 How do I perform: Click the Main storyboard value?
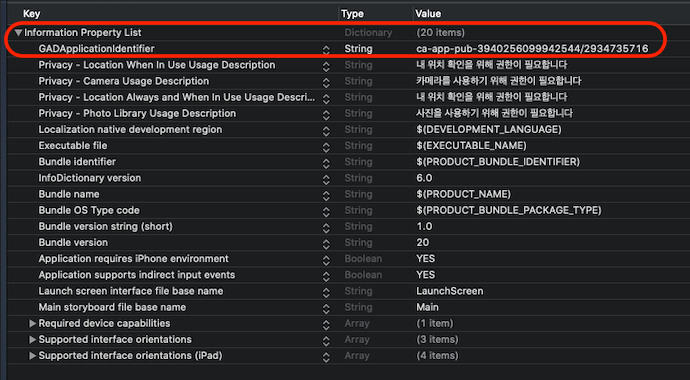point(427,307)
